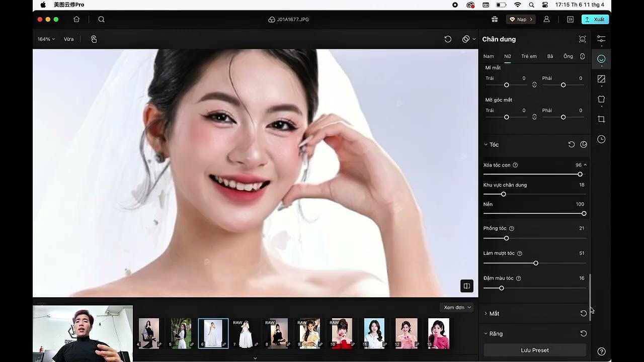Open search with the magnifier icon
644x362 pixels.
click(x=101, y=19)
